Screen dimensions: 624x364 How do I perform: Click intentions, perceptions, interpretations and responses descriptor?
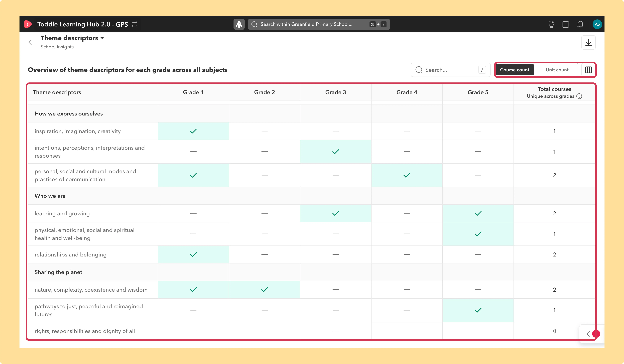pyautogui.click(x=90, y=152)
